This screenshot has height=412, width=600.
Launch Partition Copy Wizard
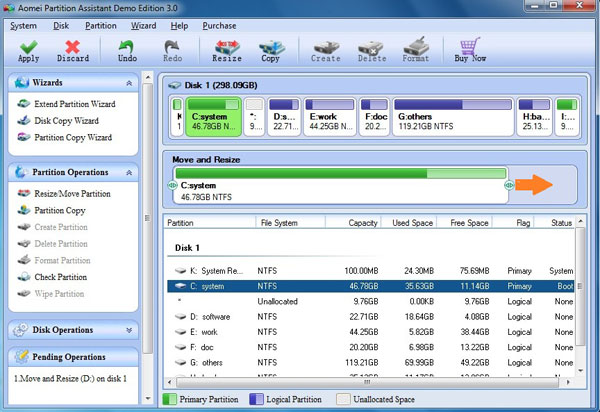pos(65,137)
